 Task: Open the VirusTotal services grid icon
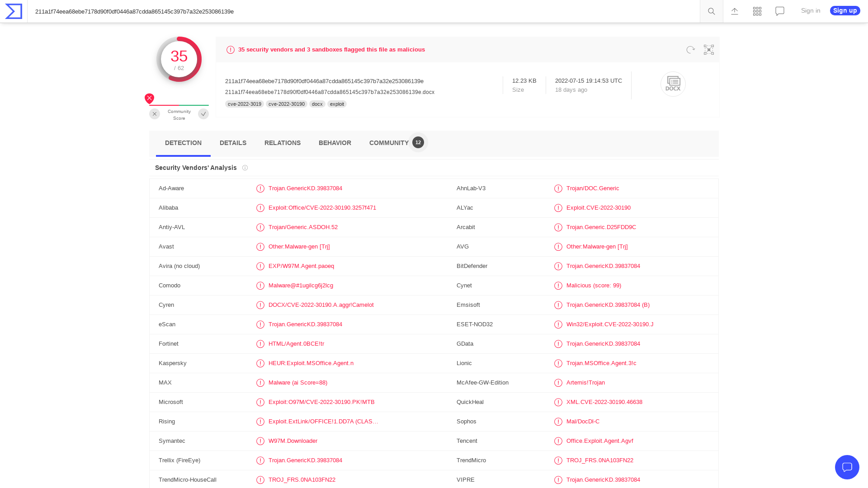[x=757, y=11]
